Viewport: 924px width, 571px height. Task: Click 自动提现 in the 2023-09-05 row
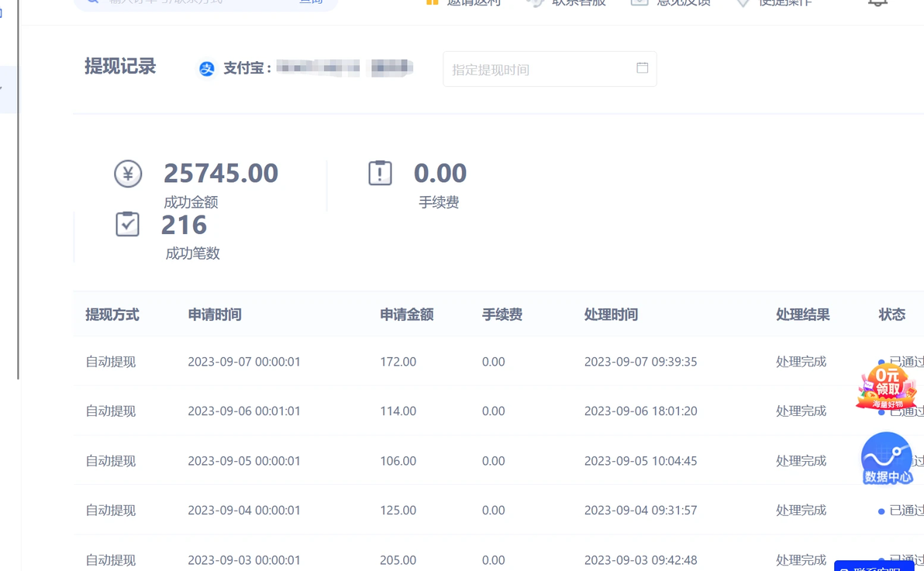111,461
